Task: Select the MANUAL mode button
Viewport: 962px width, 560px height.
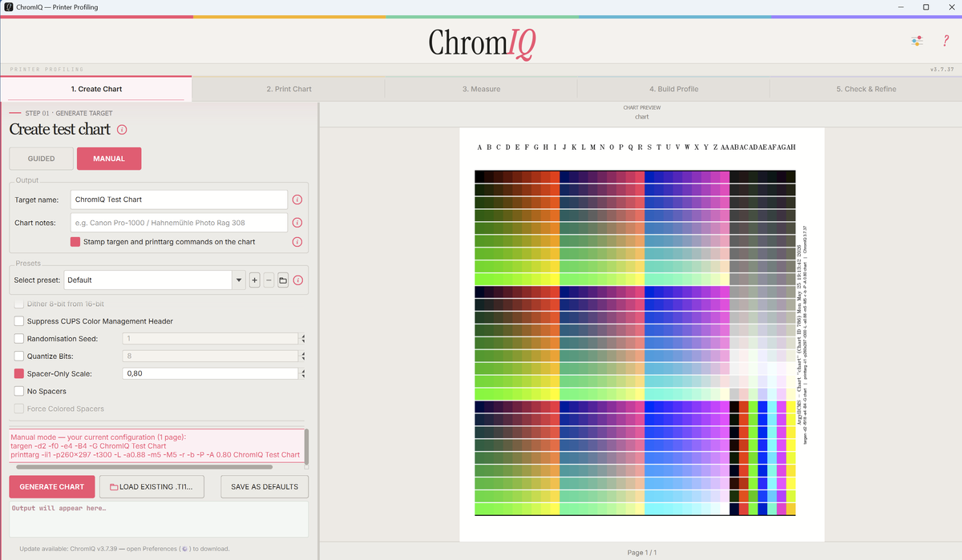Action: tap(109, 159)
